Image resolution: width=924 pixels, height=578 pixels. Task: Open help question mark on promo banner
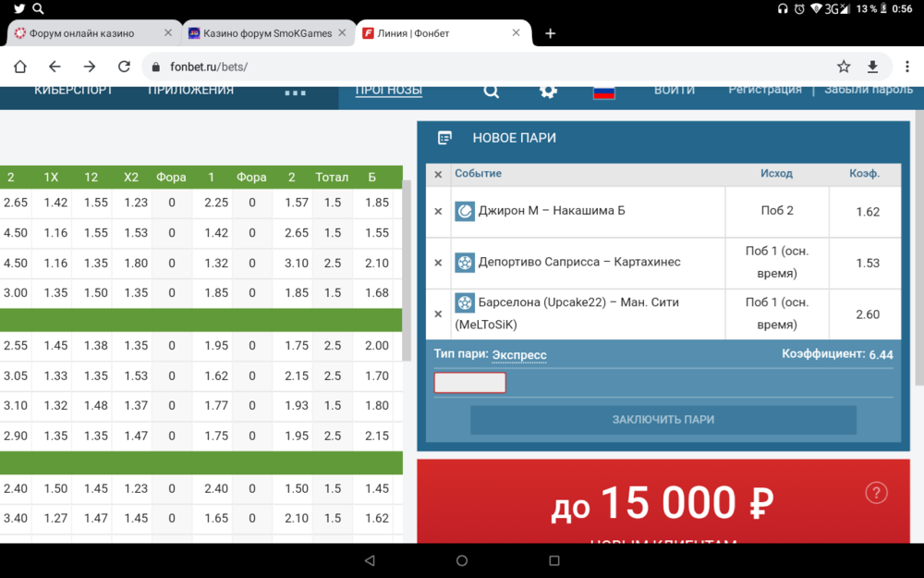pyautogui.click(x=876, y=493)
